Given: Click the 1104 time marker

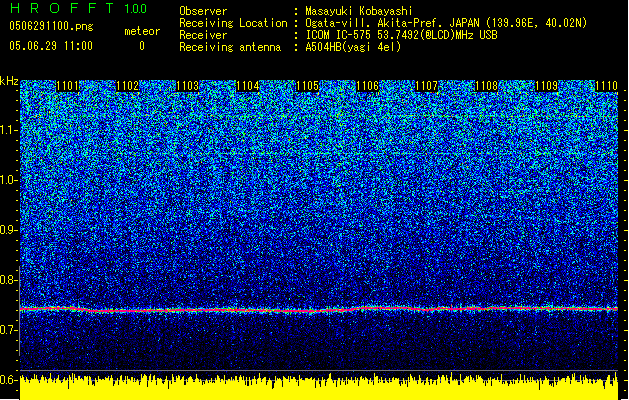Looking at the screenshot, I should click(248, 86).
